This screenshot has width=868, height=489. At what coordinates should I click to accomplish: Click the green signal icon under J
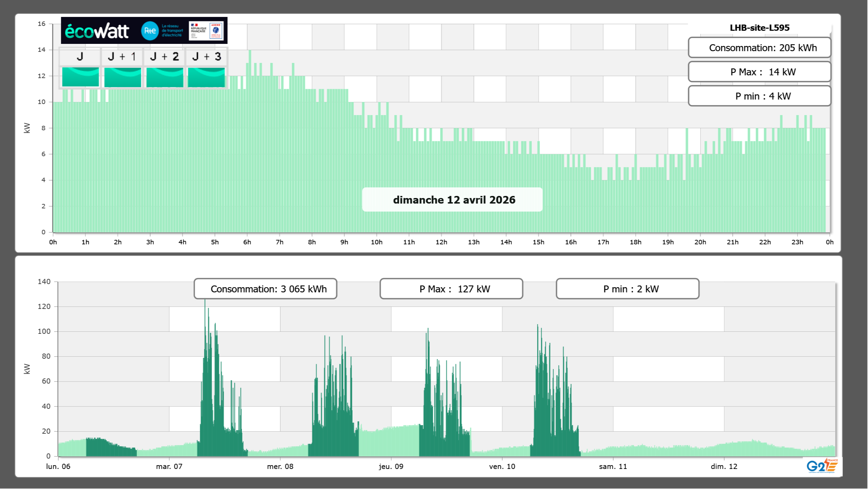coord(80,77)
